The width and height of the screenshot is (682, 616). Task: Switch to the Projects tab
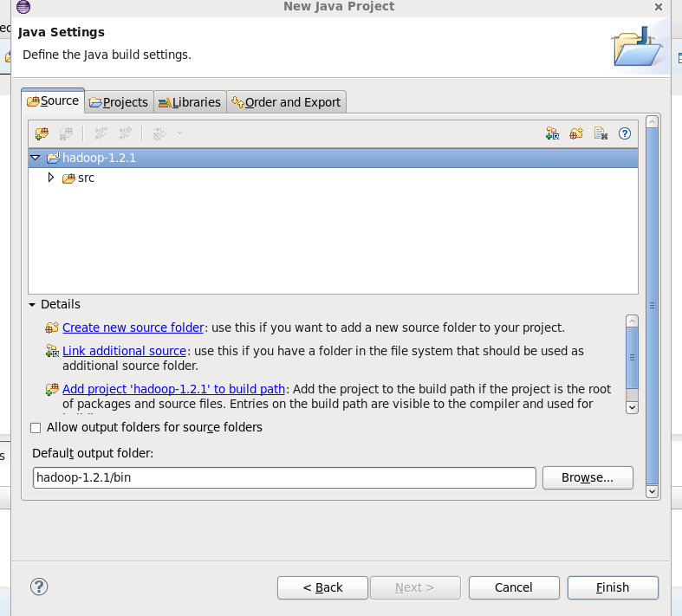point(119,102)
